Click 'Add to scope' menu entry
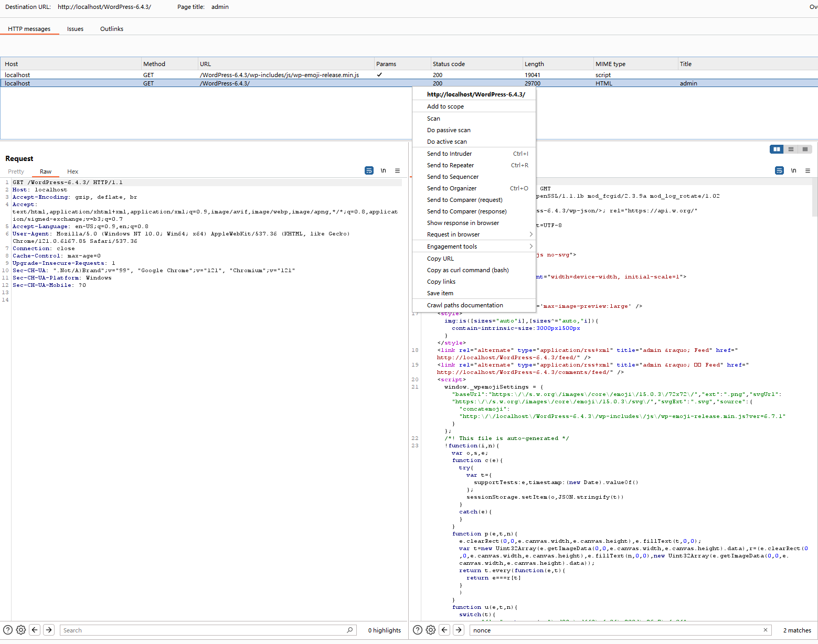 pos(445,106)
